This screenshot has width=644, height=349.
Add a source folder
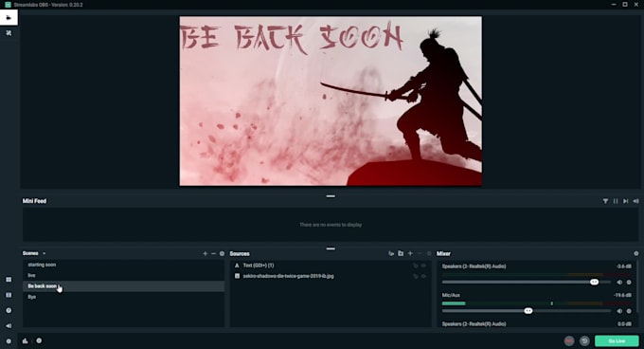click(401, 253)
